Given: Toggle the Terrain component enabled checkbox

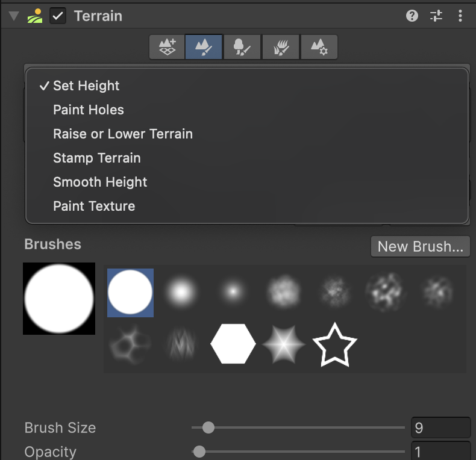Looking at the screenshot, I should 58,16.
